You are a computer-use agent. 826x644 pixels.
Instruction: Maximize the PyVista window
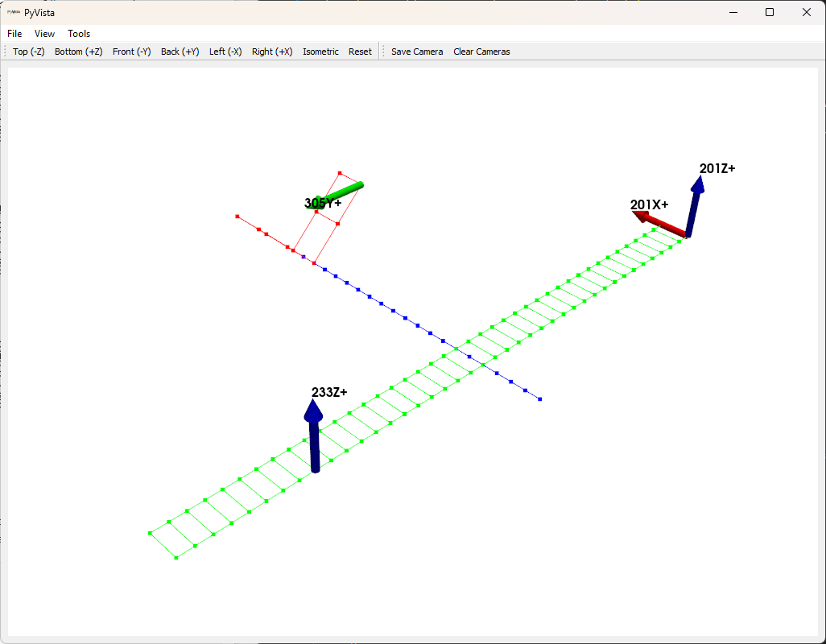point(770,12)
